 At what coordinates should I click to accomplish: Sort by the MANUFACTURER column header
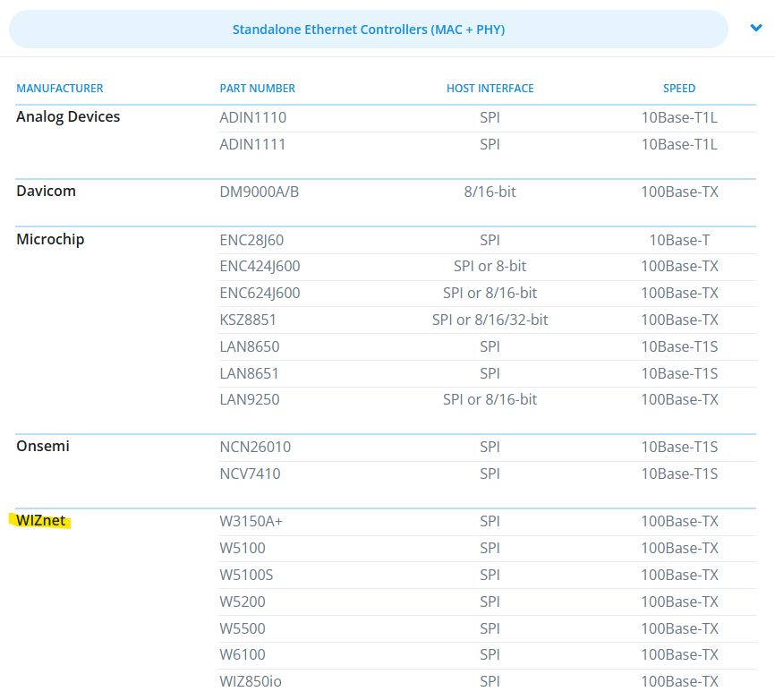(60, 89)
